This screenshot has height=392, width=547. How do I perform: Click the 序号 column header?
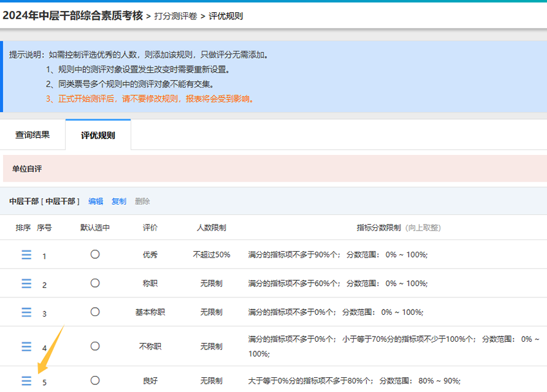pos(44,228)
